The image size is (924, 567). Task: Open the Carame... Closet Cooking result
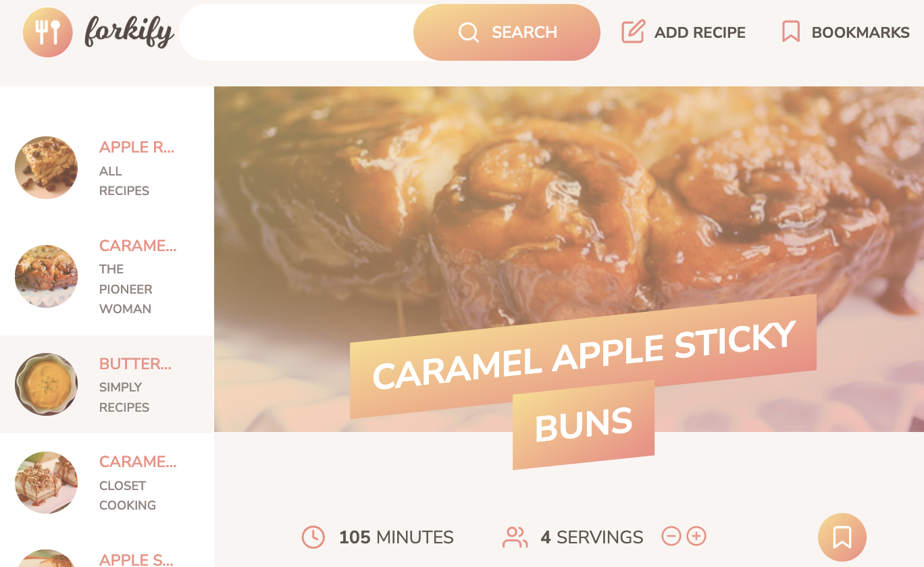107,483
